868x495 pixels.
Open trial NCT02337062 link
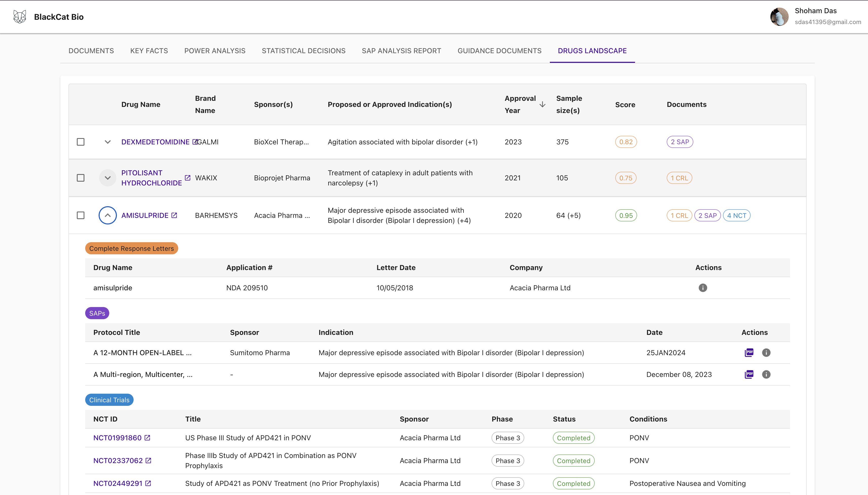(118, 460)
